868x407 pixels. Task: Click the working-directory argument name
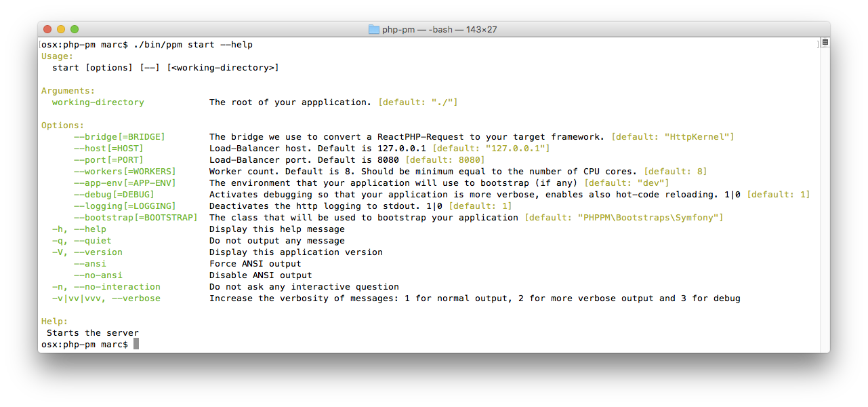pos(98,102)
